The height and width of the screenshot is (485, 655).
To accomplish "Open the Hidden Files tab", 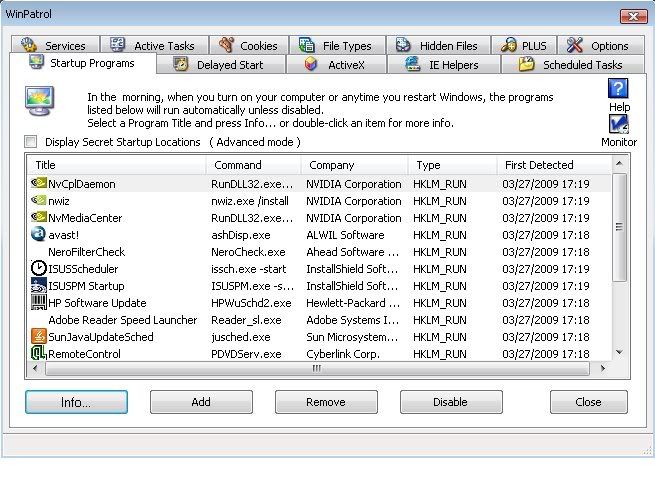I will click(437, 45).
